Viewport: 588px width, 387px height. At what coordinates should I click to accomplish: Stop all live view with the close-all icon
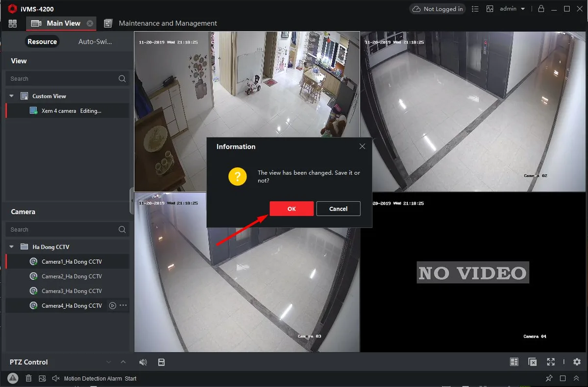[533, 362]
